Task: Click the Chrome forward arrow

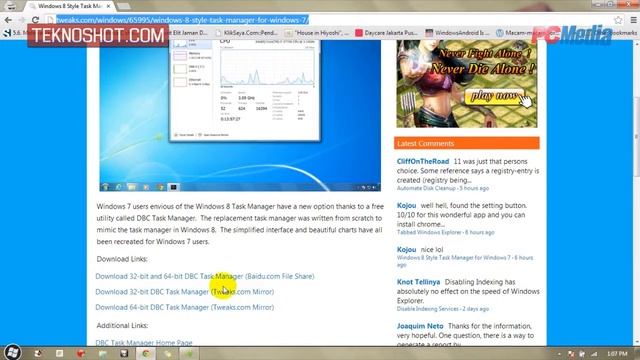Action: click(x=22, y=20)
